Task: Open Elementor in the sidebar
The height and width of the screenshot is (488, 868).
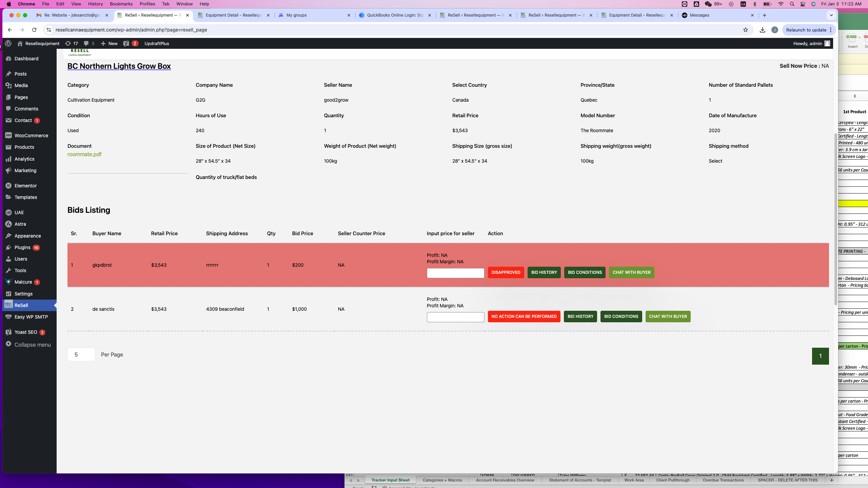Action: coord(25,186)
